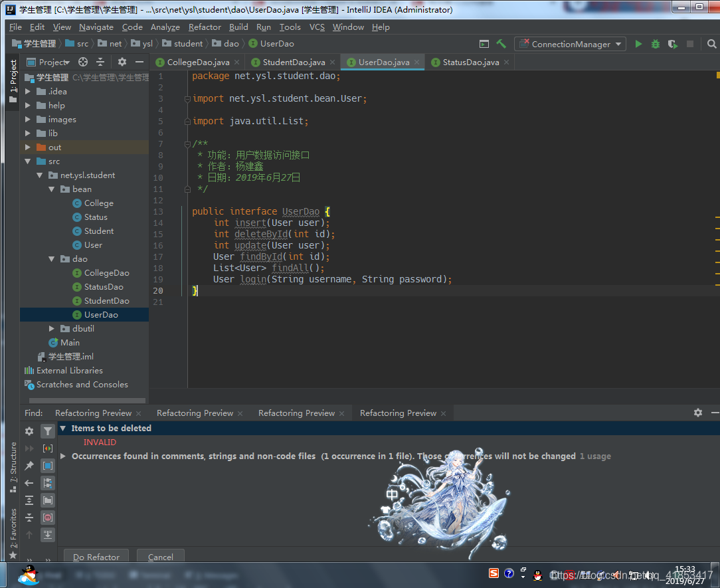Expand all results icon in Find panel
The width and height of the screenshot is (720, 588).
(x=29, y=500)
